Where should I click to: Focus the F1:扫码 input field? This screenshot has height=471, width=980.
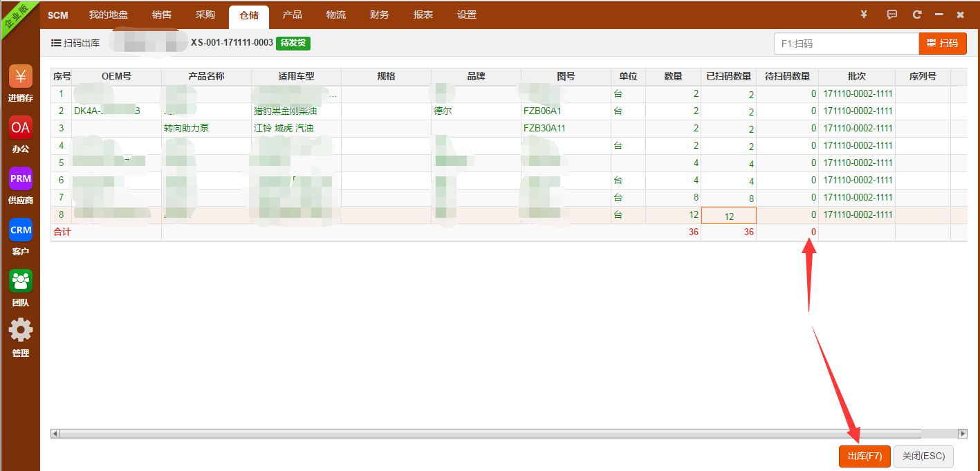point(845,43)
